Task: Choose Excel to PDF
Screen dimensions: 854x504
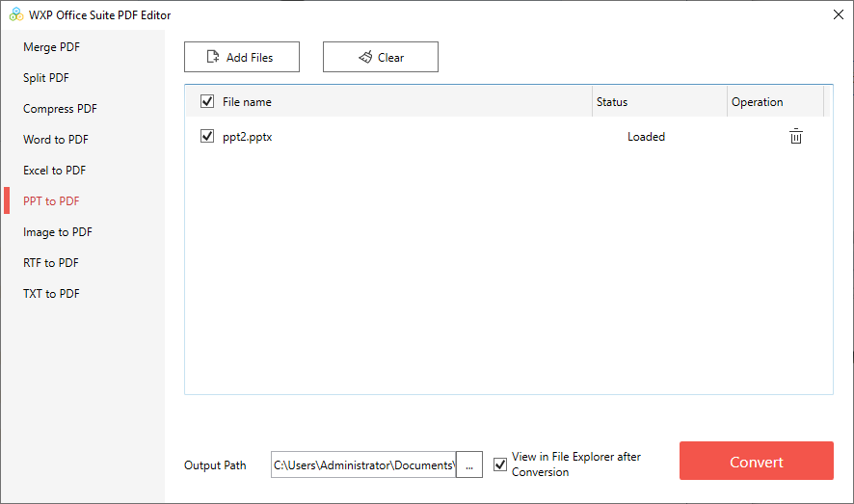Action: point(55,171)
